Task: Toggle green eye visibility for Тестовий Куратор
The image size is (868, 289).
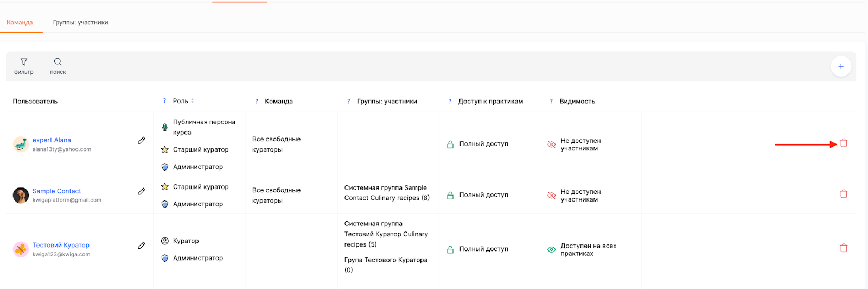Action: tap(551, 249)
